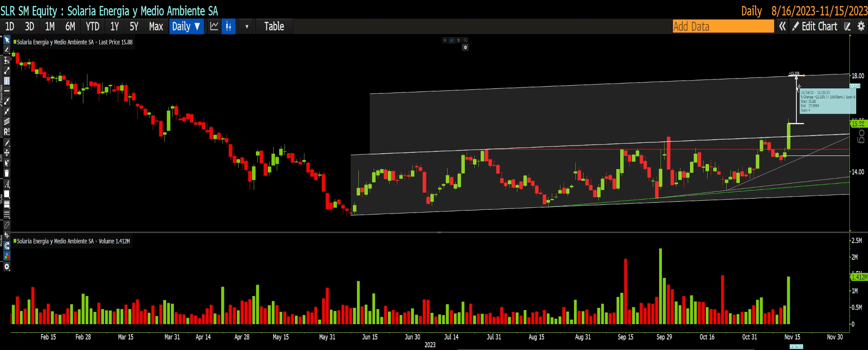
Task: Click the Daily label in header
Action: click(x=751, y=11)
